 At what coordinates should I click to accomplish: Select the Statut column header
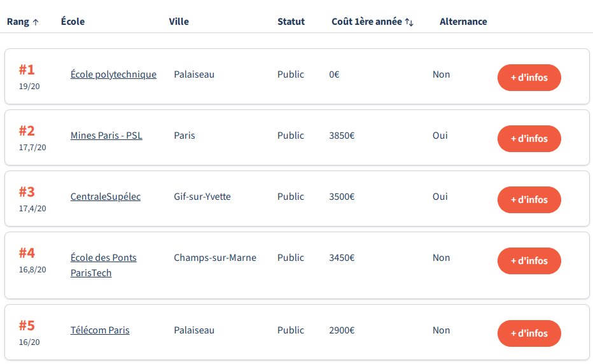click(291, 22)
